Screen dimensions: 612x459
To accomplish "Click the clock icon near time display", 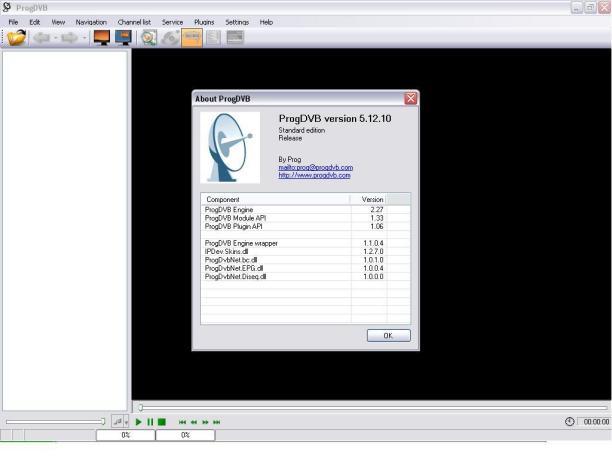I will point(569,421).
